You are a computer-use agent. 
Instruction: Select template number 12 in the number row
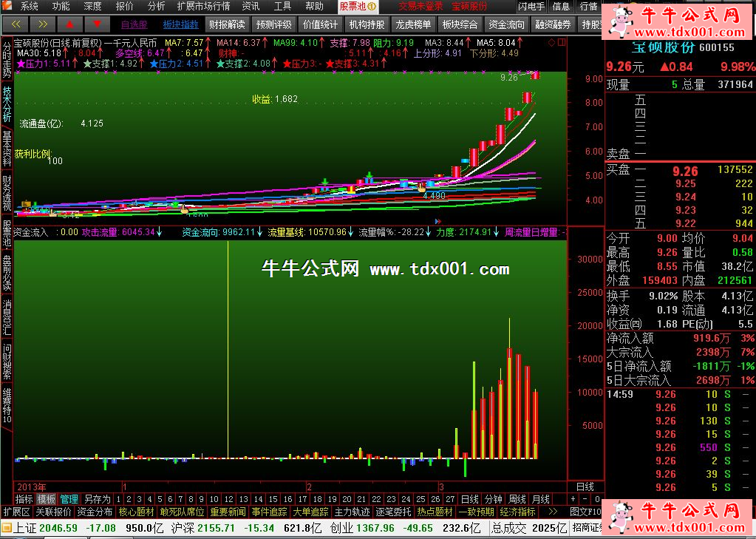click(x=229, y=499)
